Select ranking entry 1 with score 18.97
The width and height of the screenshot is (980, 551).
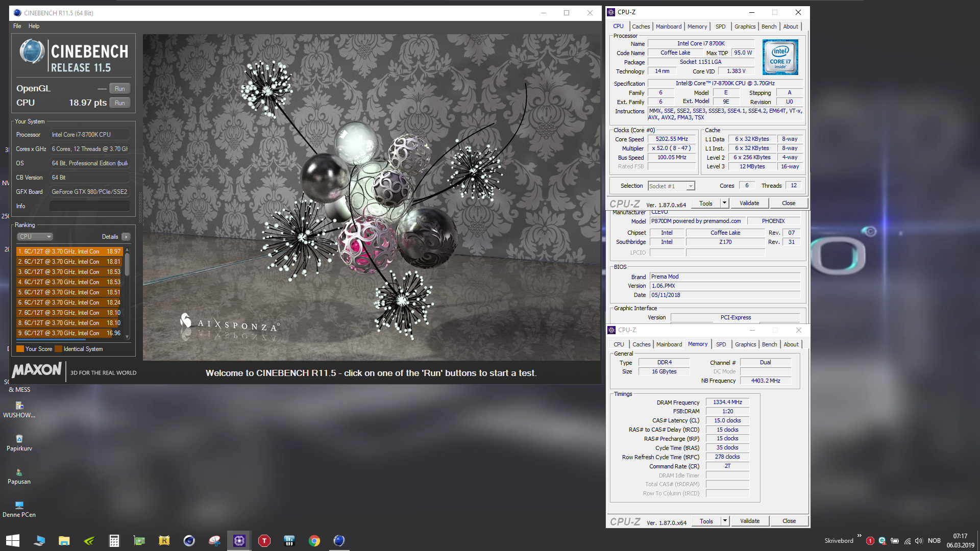(x=69, y=252)
